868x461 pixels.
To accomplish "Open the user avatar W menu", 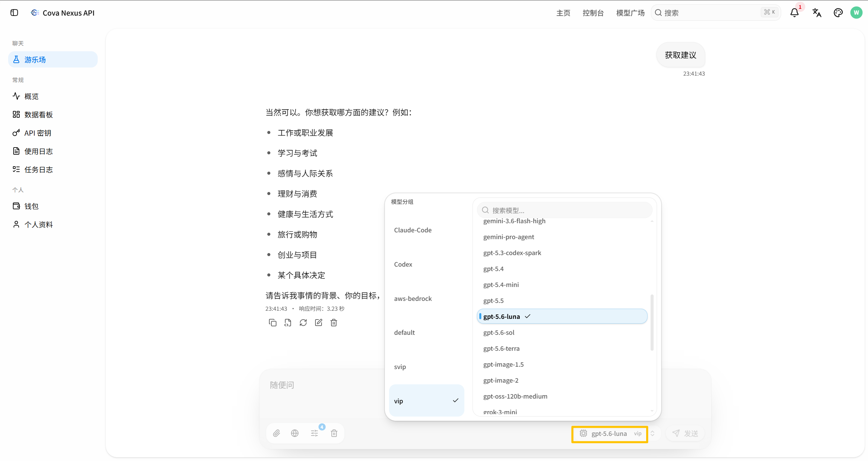I will [856, 13].
